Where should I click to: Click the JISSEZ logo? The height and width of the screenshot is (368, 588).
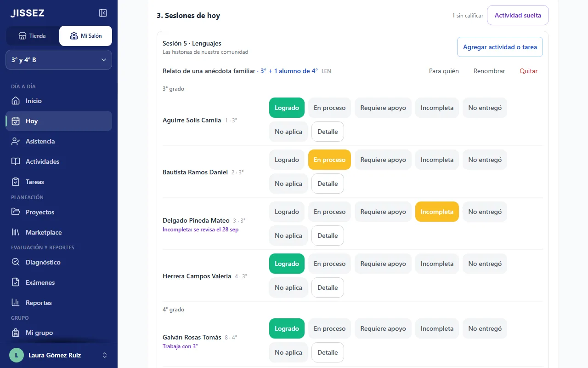point(28,13)
